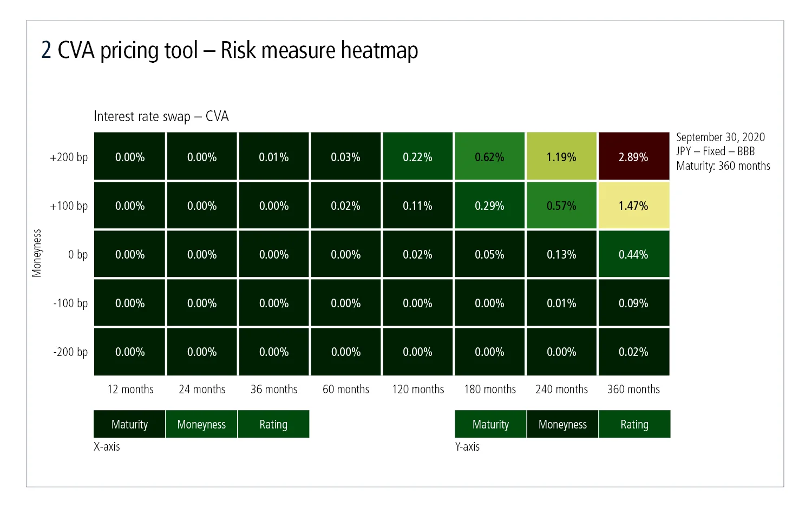Select X-axis Rating button
Screen dimensions: 812x508
click(273, 424)
